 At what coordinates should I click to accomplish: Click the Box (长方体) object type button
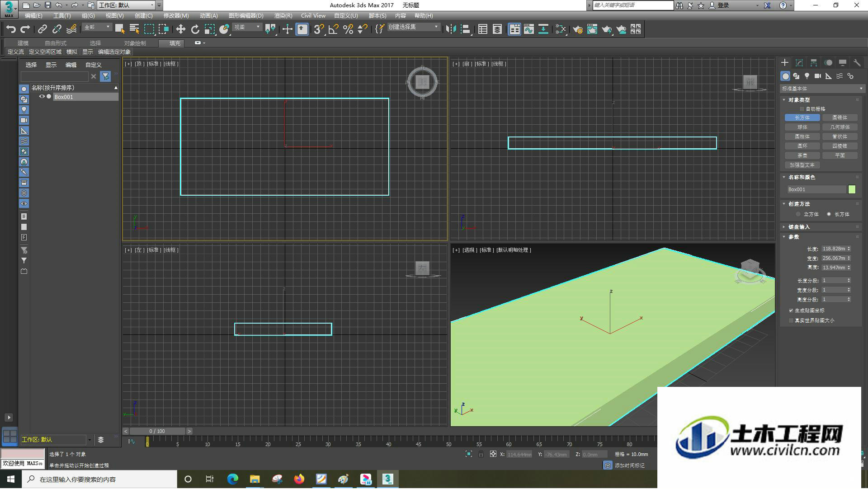(x=802, y=118)
